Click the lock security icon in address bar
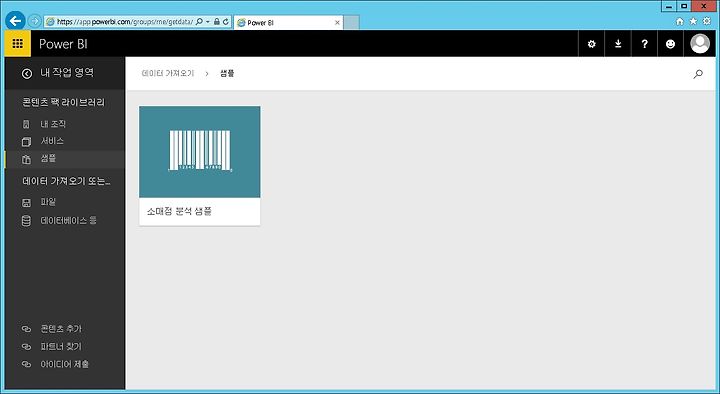 click(217, 22)
